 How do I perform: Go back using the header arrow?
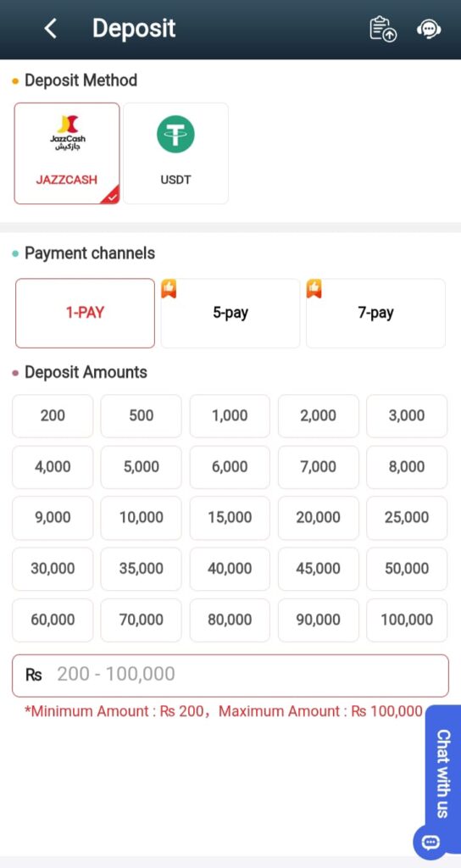click(x=50, y=28)
